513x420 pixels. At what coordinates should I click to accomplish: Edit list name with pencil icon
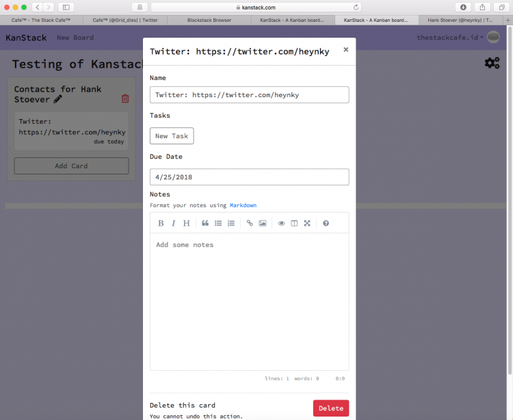[57, 99]
